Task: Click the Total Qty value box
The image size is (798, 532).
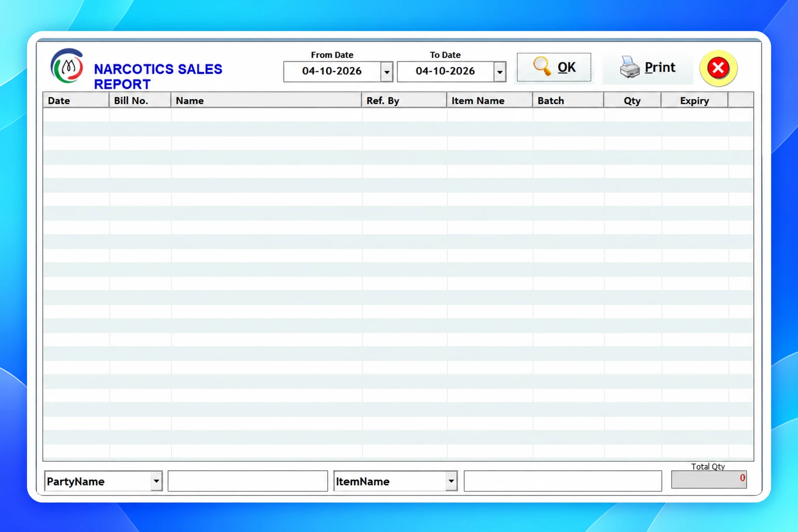Action: click(709, 479)
